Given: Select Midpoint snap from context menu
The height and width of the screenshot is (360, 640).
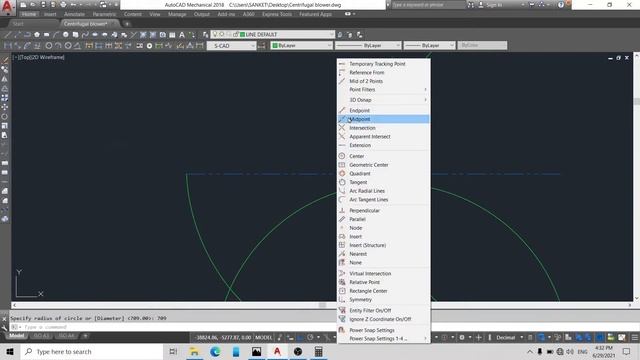Looking at the screenshot, I should (383, 119).
